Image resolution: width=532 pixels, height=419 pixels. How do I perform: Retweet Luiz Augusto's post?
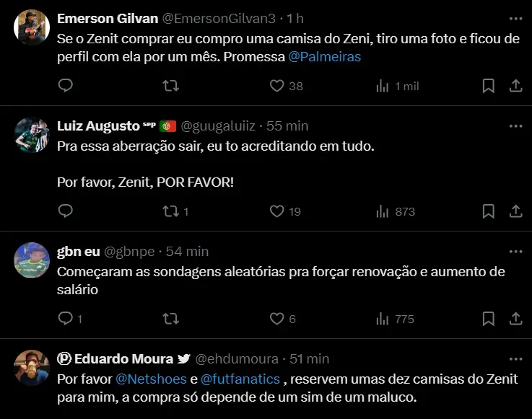171,211
